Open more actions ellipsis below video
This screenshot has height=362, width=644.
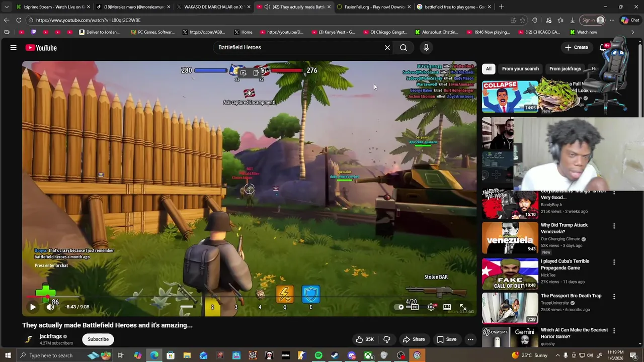pos(470,339)
